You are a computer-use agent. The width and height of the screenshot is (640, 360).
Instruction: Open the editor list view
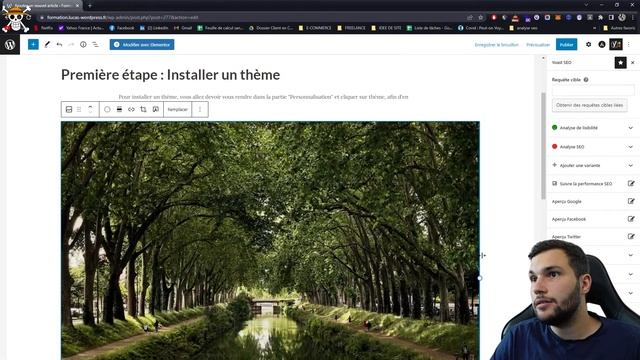coord(95,44)
